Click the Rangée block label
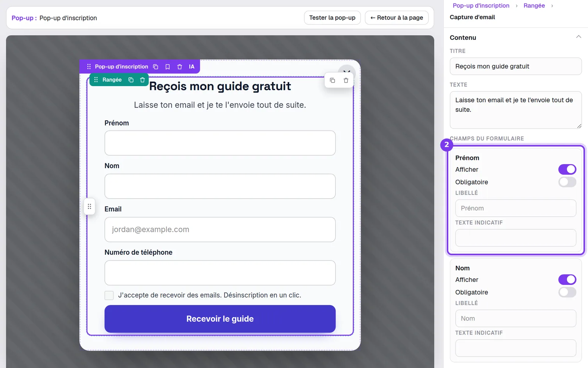Image resolution: width=588 pixels, height=368 pixels. pyautogui.click(x=112, y=80)
